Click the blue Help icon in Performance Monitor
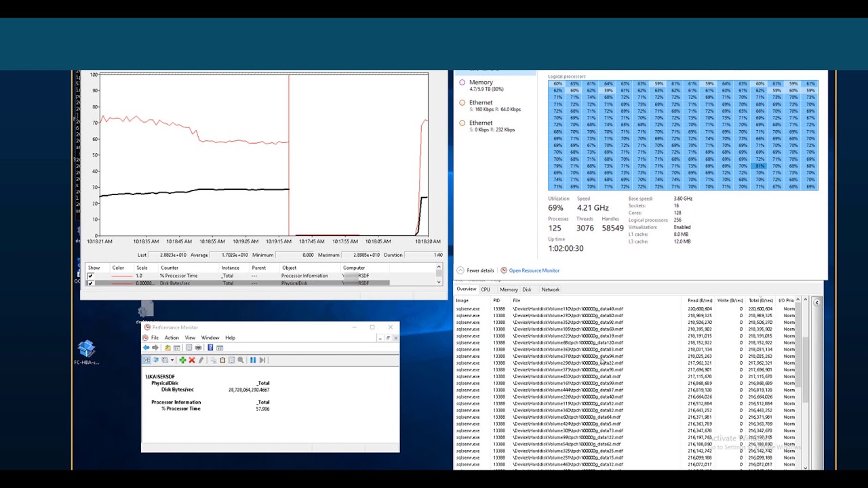The height and width of the screenshot is (488, 868). tap(210, 348)
